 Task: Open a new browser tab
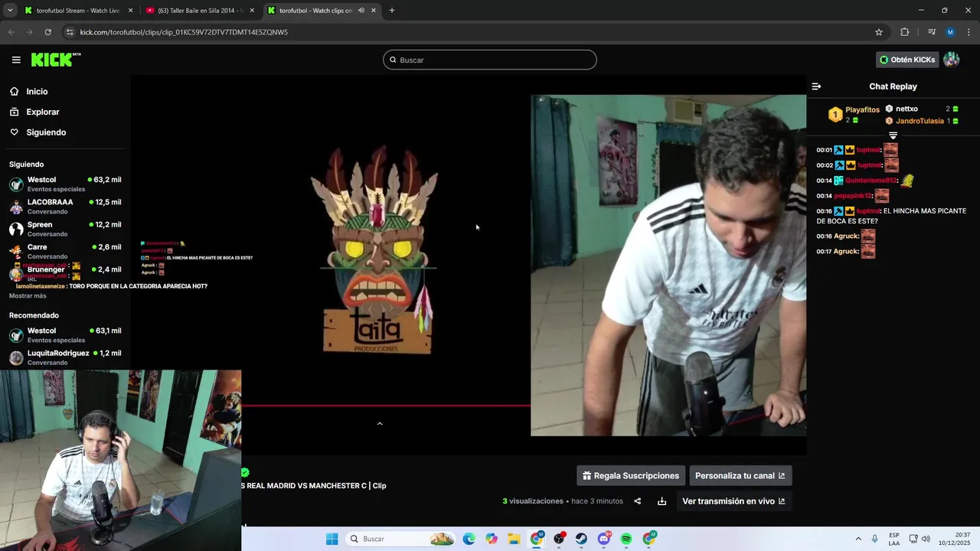(x=391, y=10)
